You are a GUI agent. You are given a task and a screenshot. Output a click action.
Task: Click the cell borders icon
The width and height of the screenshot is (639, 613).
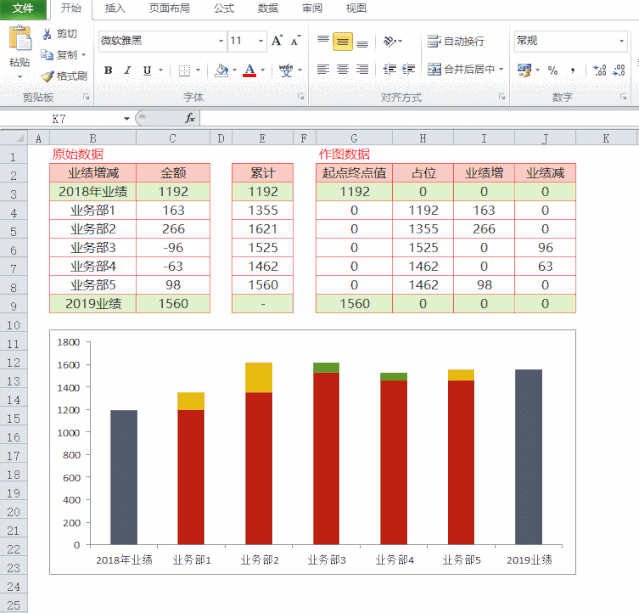[184, 71]
